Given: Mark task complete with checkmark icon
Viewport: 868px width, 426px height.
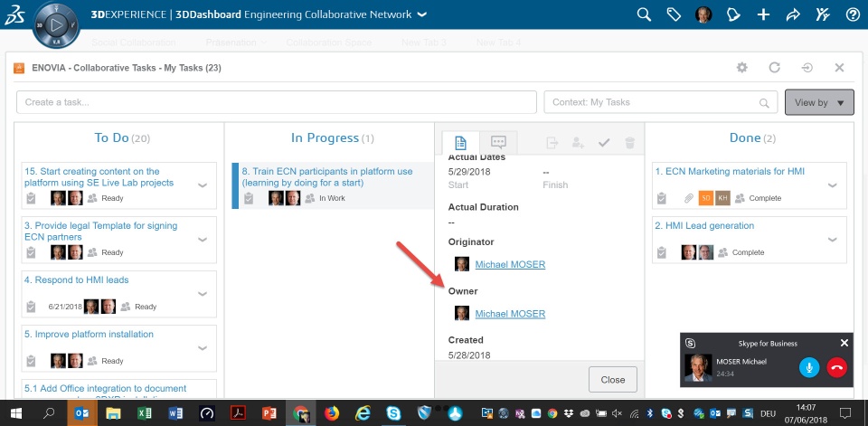Looking at the screenshot, I should (x=604, y=143).
